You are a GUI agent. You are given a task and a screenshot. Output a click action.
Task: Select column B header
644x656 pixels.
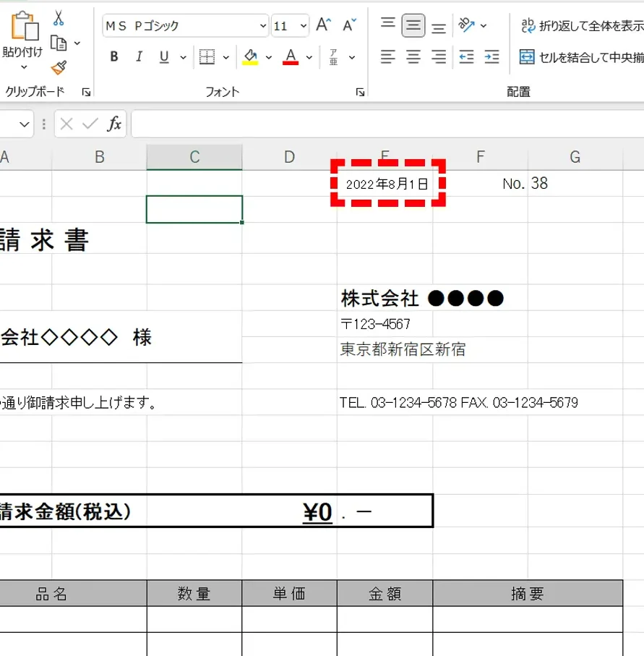100,157
